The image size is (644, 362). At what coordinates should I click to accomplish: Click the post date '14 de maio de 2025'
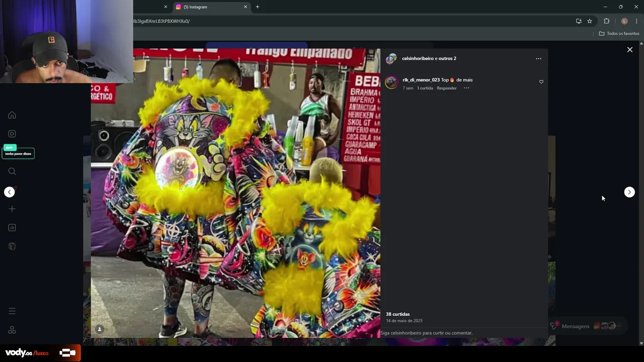404,321
